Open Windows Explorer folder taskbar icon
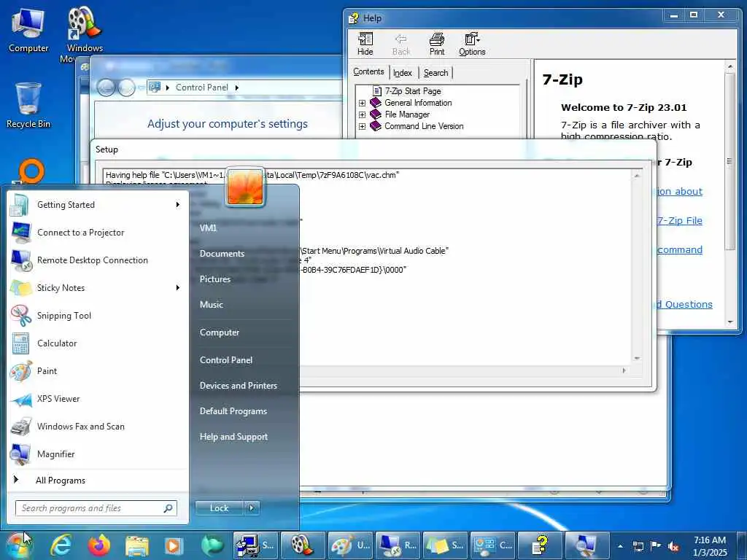 point(136,545)
